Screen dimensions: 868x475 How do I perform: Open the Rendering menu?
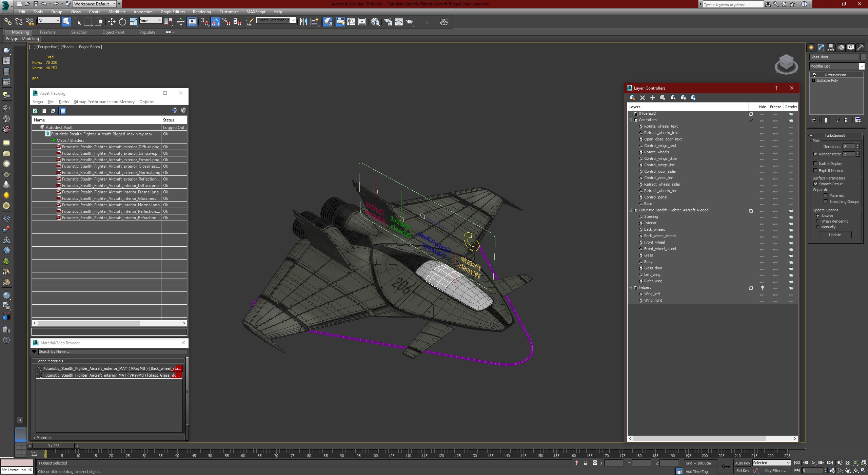pyautogui.click(x=202, y=12)
